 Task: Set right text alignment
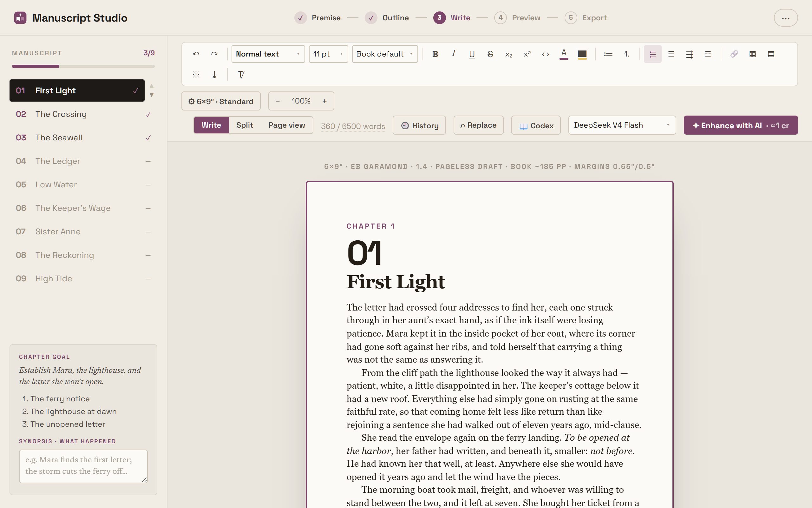[x=690, y=54]
